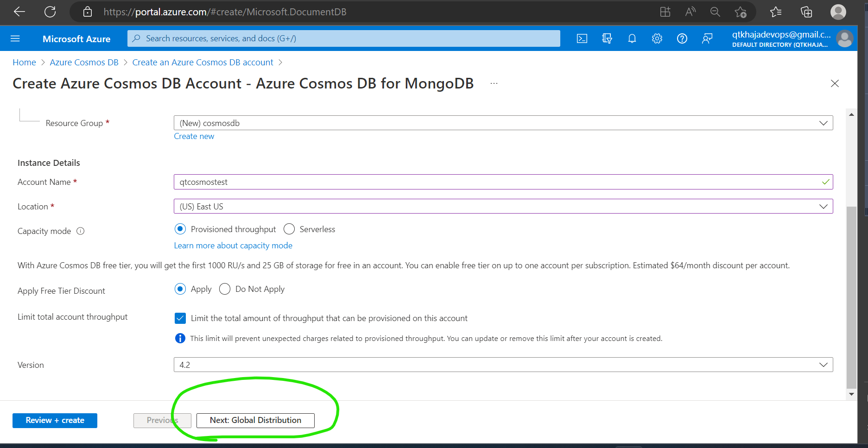Image resolution: width=868 pixels, height=448 pixels.
Task: Click the form scrollbar down arrow
Action: coord(851,394)
